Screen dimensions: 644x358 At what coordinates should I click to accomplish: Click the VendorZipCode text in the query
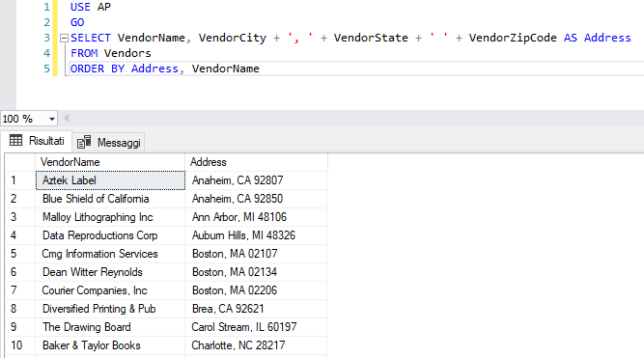click(513, 38)
